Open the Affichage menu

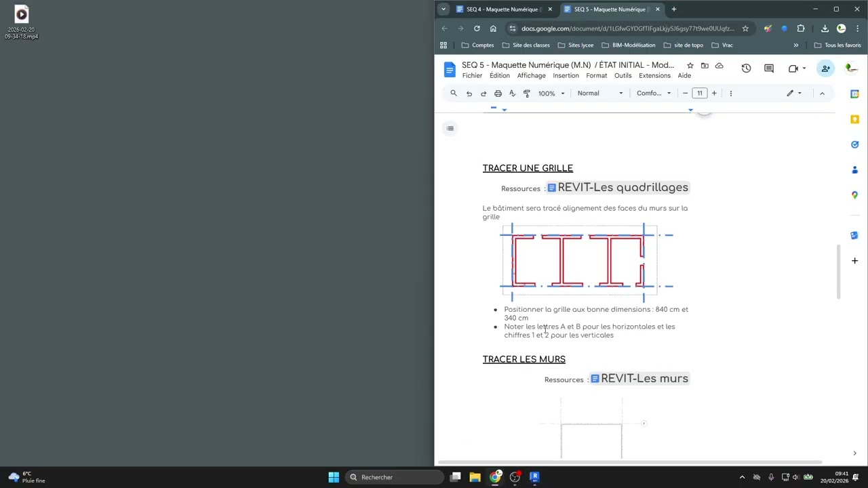532,76
